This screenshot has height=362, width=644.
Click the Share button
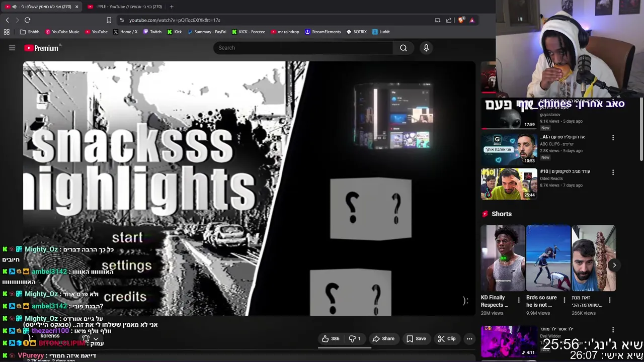click(x=383, y=339)
